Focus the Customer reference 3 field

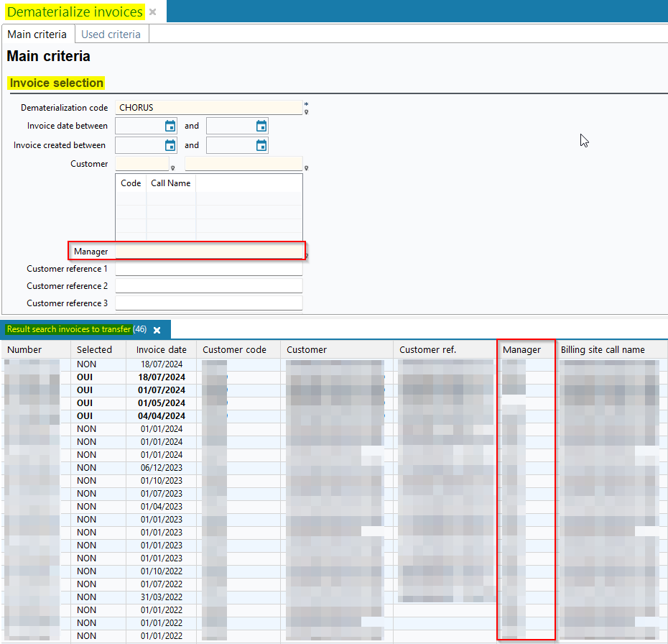tap(208, 303)
